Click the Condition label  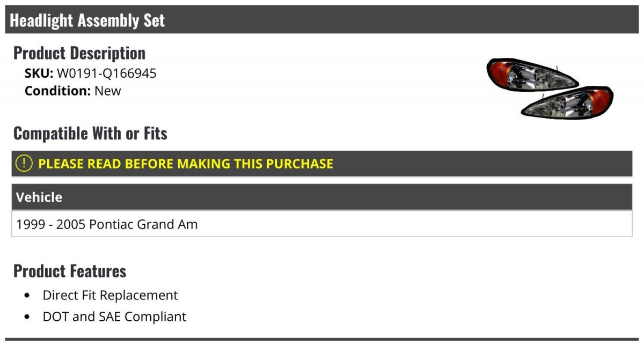tap(57, 91)
